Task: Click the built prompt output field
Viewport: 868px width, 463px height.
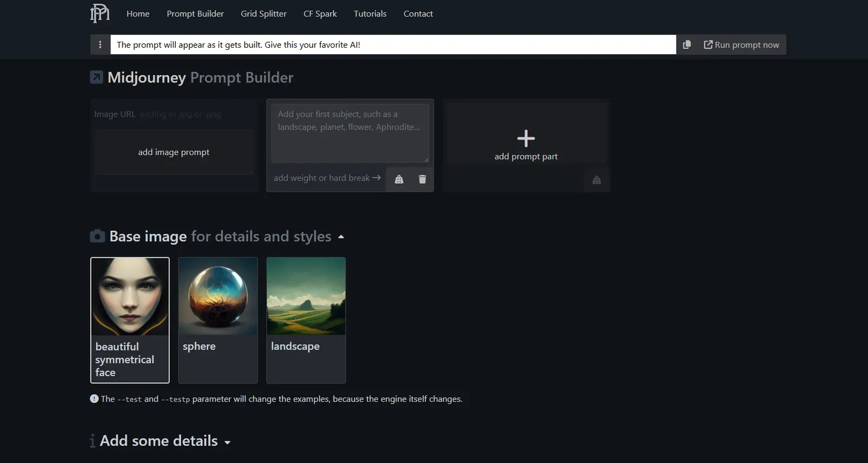Action: point(393,44)
